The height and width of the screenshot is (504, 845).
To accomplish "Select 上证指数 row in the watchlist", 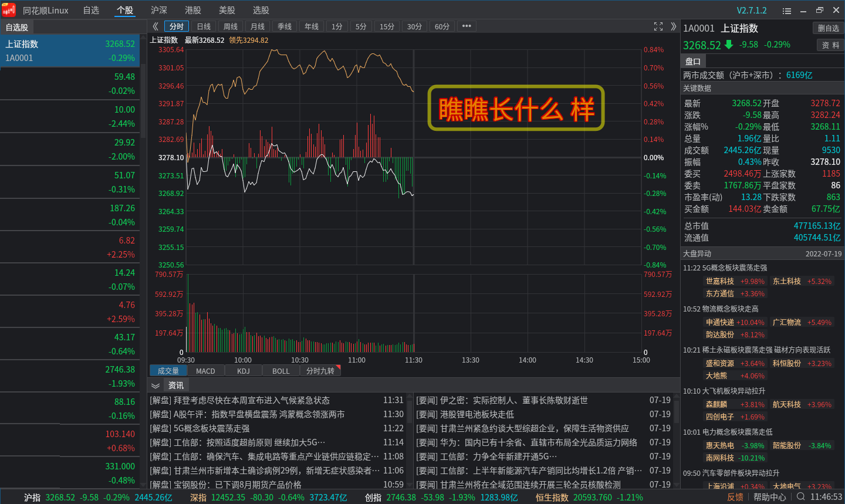I will click(x=70, y=51).
